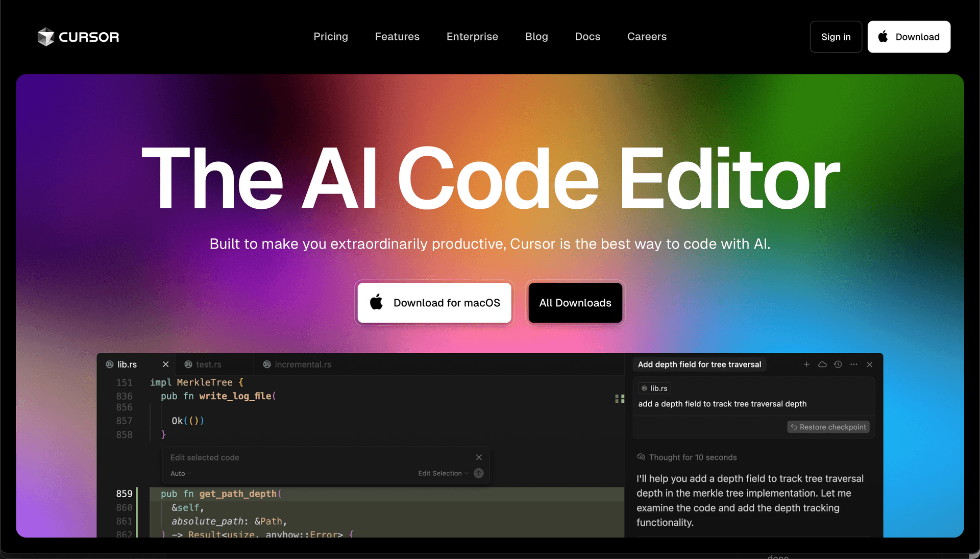Dismiss the Edit selected code popup

[479, 457]
